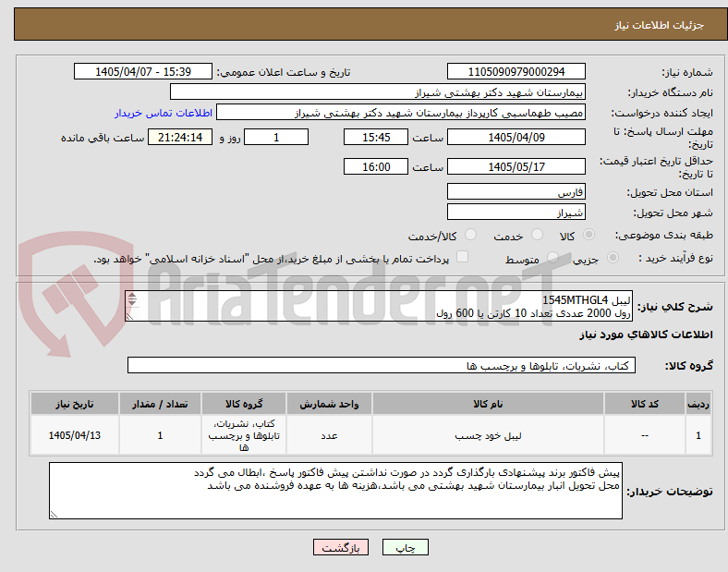Screen dimensions: 728x572
Task: Click the page title جزئیات اطلاعات نیاز
Action: [x=660, y=25]
